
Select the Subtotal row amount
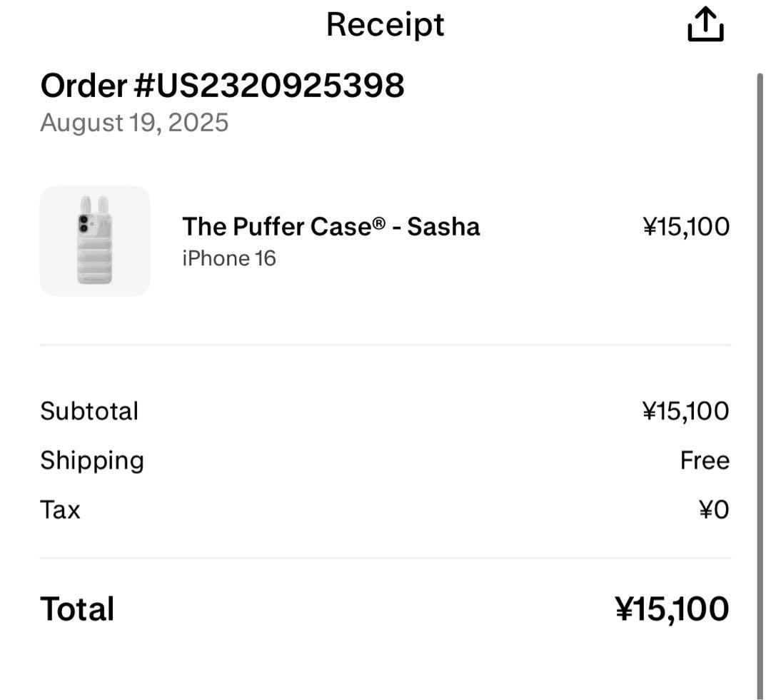(686, 411)
